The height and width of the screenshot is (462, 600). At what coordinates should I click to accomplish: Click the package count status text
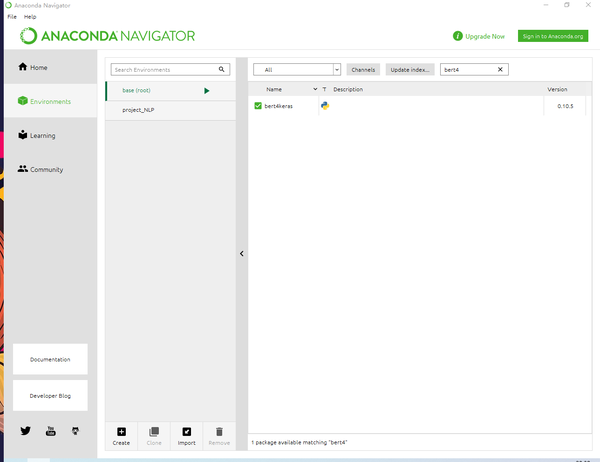(x=299, y=442)
